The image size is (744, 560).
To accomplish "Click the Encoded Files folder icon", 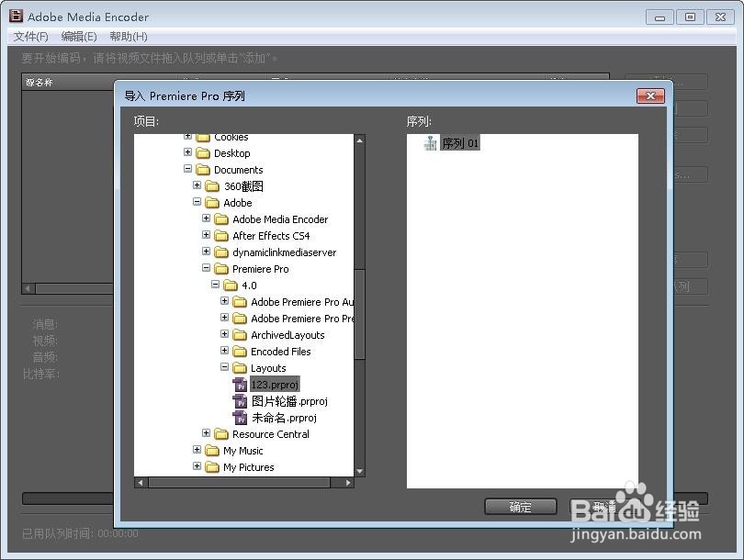I will point(240,352).
